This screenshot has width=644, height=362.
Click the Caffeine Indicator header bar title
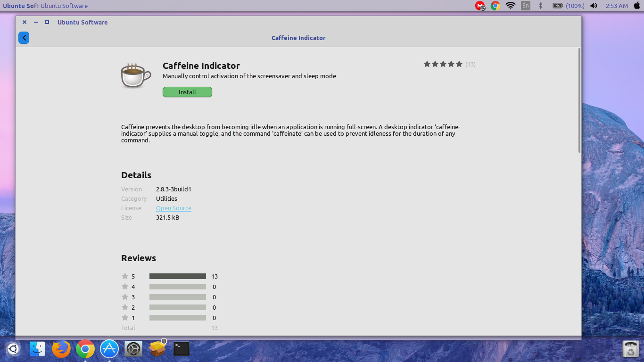coord(298,38)
